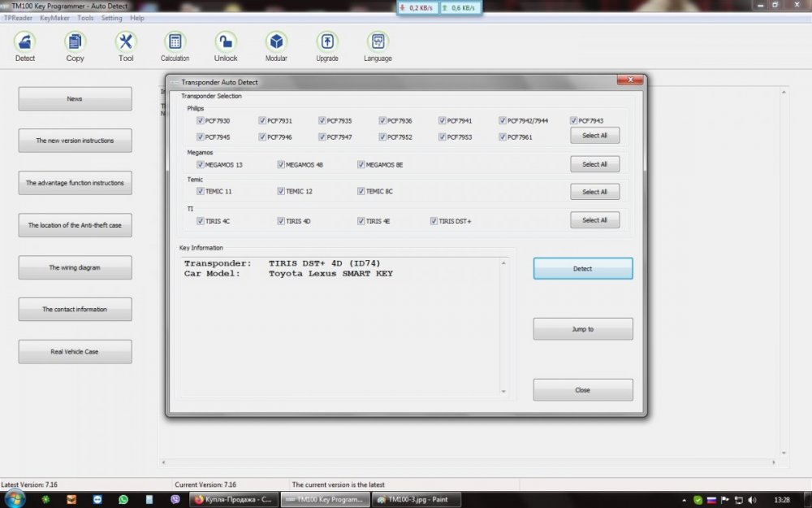Uncheck the PCF7930 checkbox
This screenshot has width=812, height=508.
(201, 121)
